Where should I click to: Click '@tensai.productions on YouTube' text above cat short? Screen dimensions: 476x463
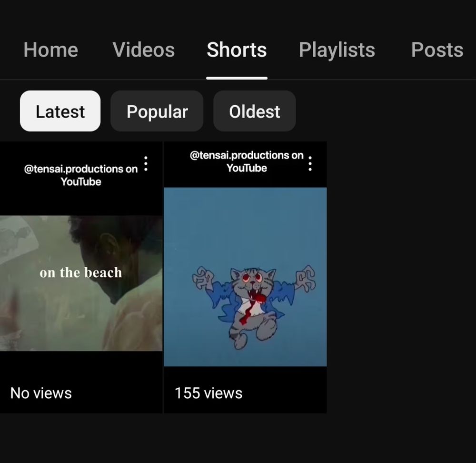[x=247, y=161]
